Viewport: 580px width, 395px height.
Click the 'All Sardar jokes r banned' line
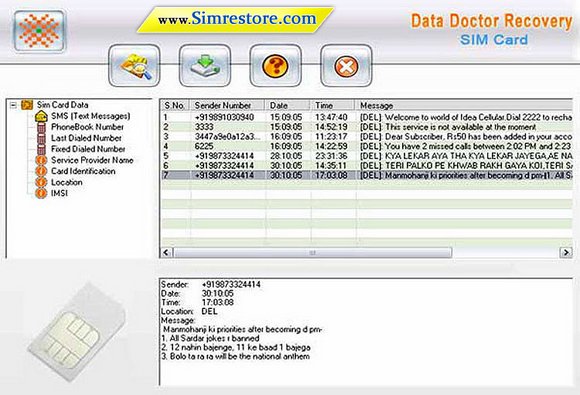(x=210, y=338)
